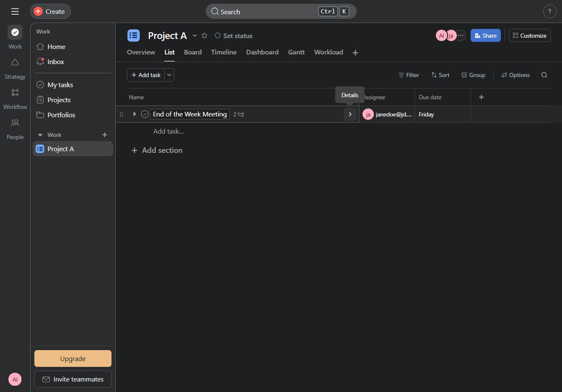Open the Sort option
Viewport: 562px width, 392px height.
click(x=440, y=75)
